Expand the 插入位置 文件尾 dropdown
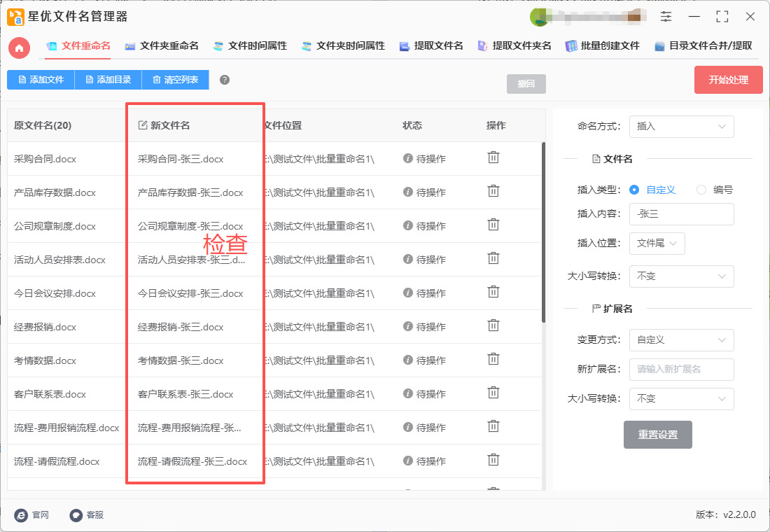Viewport: 770px width, 532px height. click(657, 244)
